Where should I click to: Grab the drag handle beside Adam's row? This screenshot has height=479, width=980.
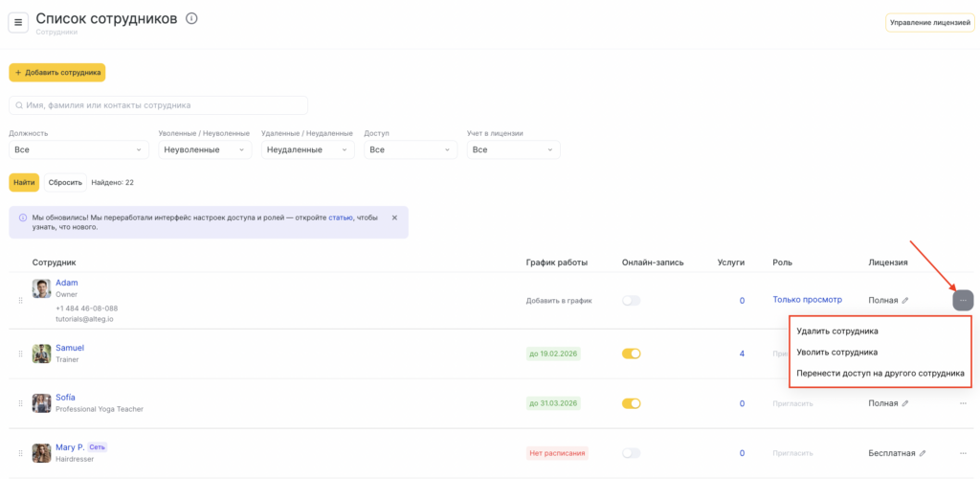[x=19, y=300]
